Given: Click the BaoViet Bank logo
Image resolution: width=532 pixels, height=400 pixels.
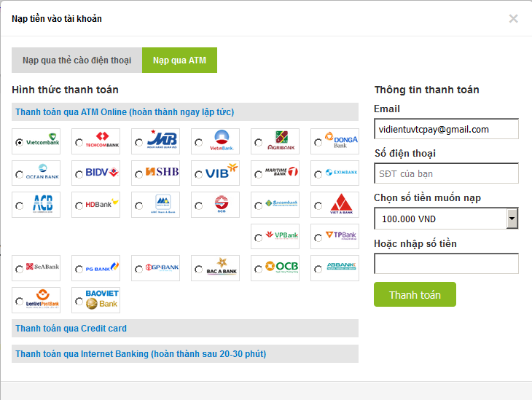Looking at the screenshot, I should (x=102, y=299).
